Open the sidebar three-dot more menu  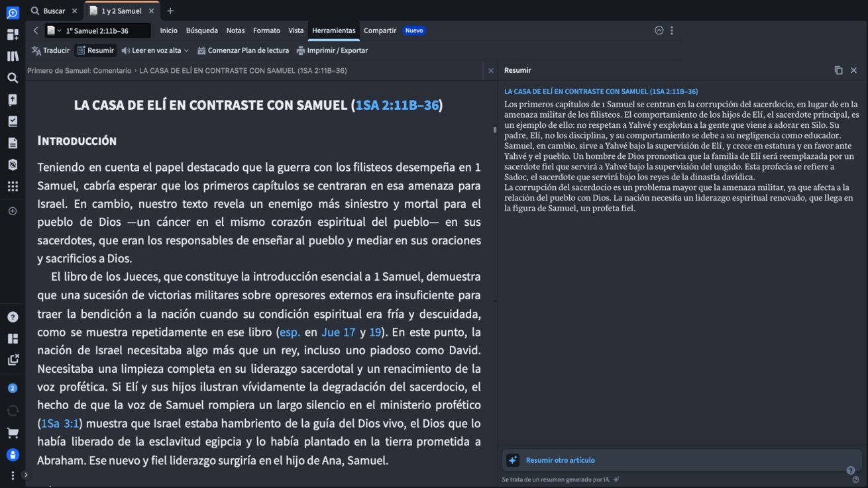13,475
